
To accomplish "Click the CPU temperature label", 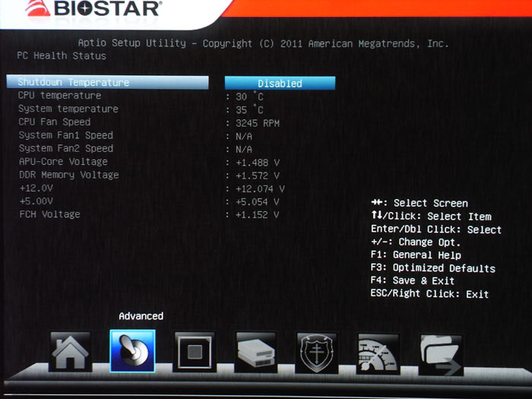I will tap(60, 95).
